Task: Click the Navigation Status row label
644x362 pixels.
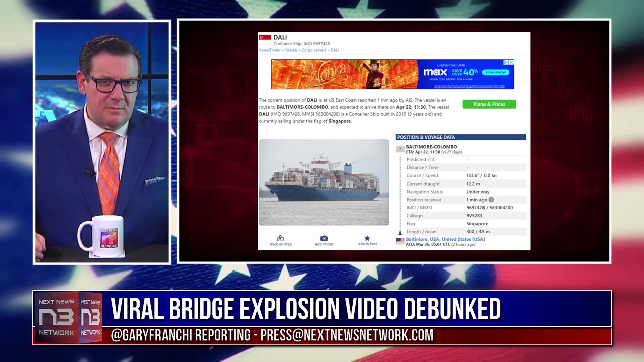Action: pyautogui.click(x=424, y=192)
